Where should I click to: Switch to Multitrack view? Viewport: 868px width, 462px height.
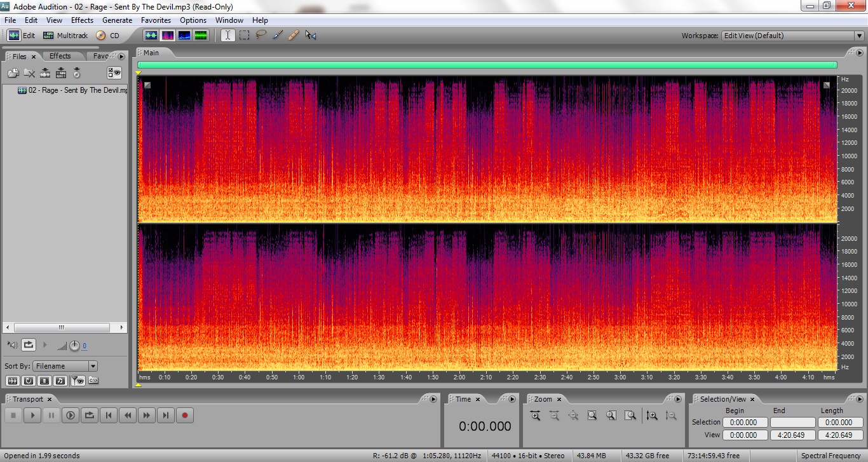click(x=65, y=36)
